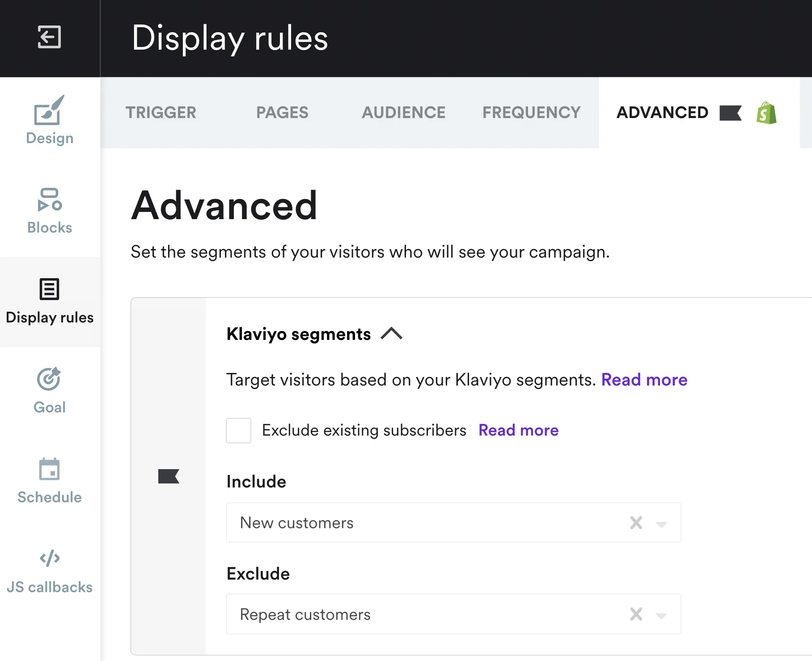
Task: Click the Design sidebar label
Action: pyautogui.click(x=50, y=138)
